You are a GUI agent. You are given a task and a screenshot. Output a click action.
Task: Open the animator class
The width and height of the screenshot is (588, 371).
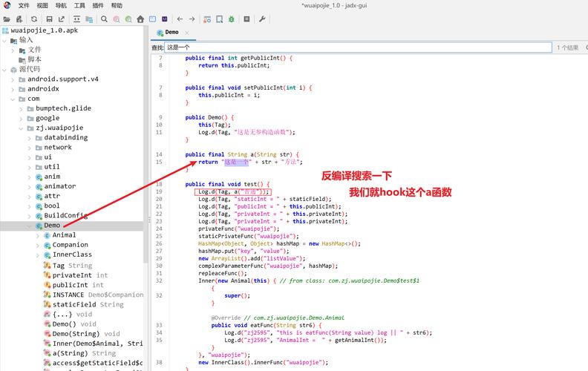pyautogui.click(x=60, y=186)
